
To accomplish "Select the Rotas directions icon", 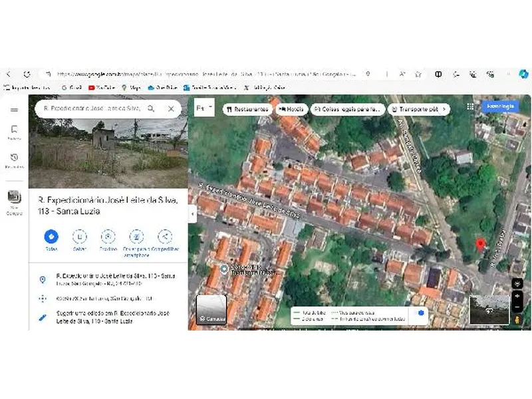I will click(x=51, y=237).
